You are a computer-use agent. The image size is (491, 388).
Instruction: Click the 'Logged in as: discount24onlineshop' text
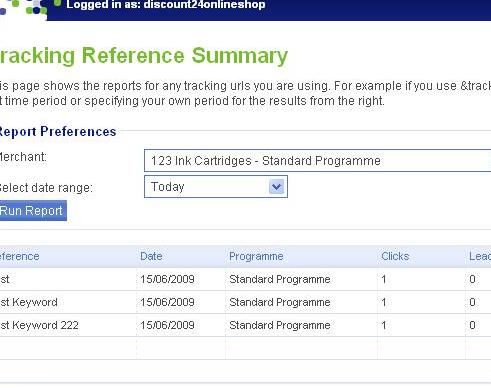[x=166, y=5]
